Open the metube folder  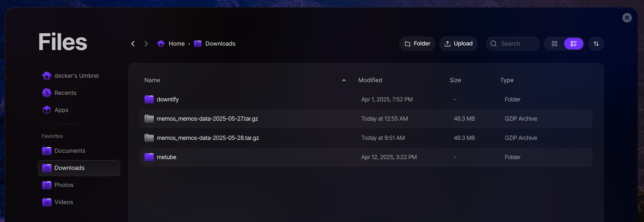point(366,157)
